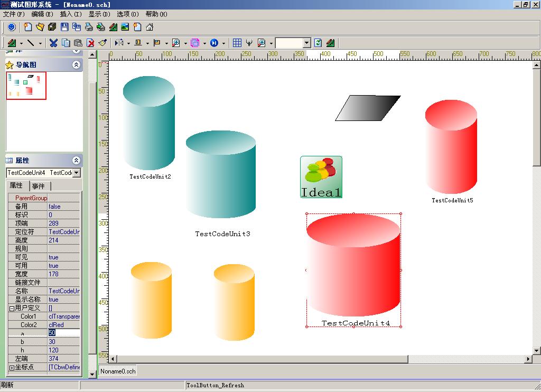
Task: Open the 帮助(H) menu
Action: point(156,14)
